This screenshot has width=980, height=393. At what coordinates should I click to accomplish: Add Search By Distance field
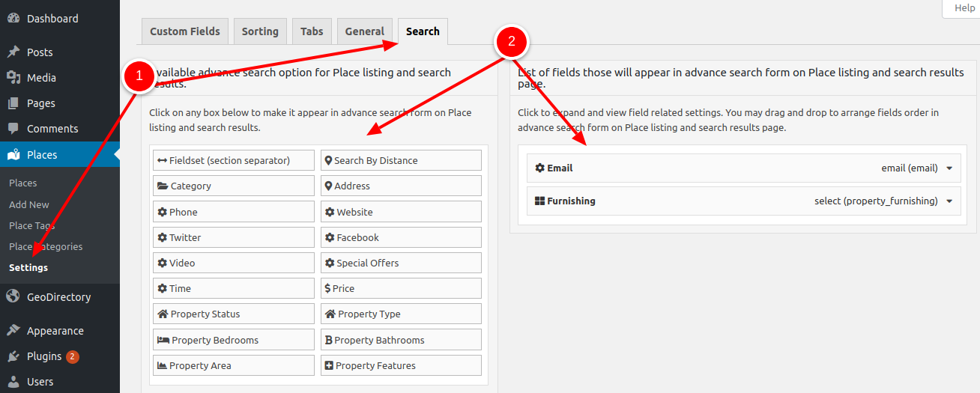[401, 160]
